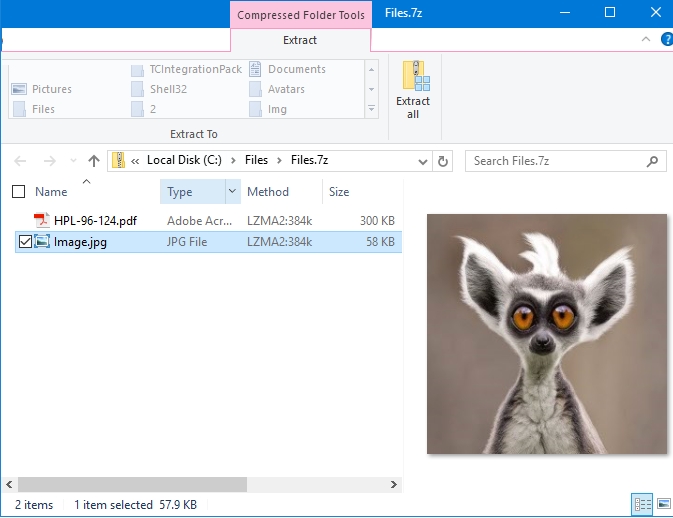673x518 pixels.
Task: Minimize the Files.7z window
Action: click(x=565, y=12)
